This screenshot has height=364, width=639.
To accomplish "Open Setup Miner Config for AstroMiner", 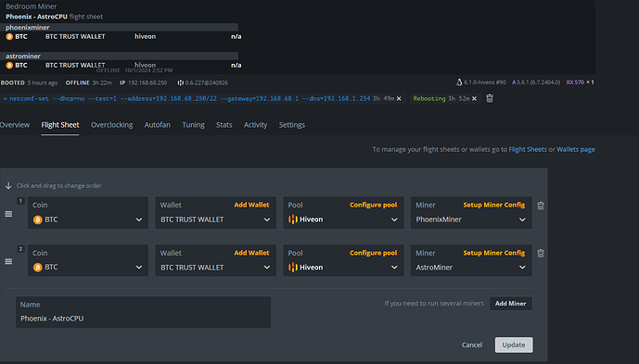I will coord(494,253).
